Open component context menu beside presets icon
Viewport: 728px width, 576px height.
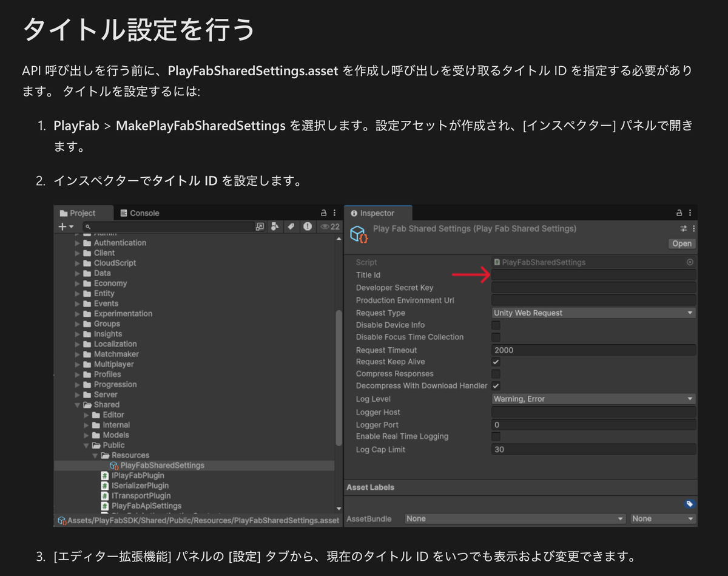pos(693,229)
